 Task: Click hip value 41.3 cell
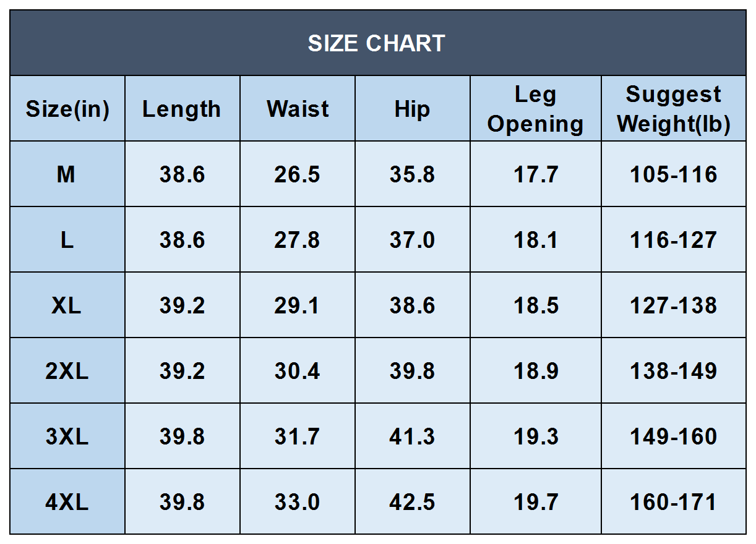click(x=412, y=437)
